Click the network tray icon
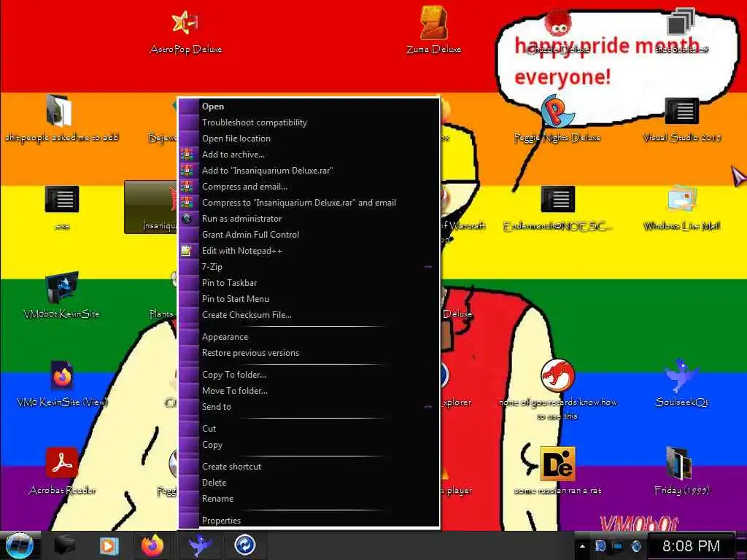This screenshot has height=560, width=747. (600, 546)
